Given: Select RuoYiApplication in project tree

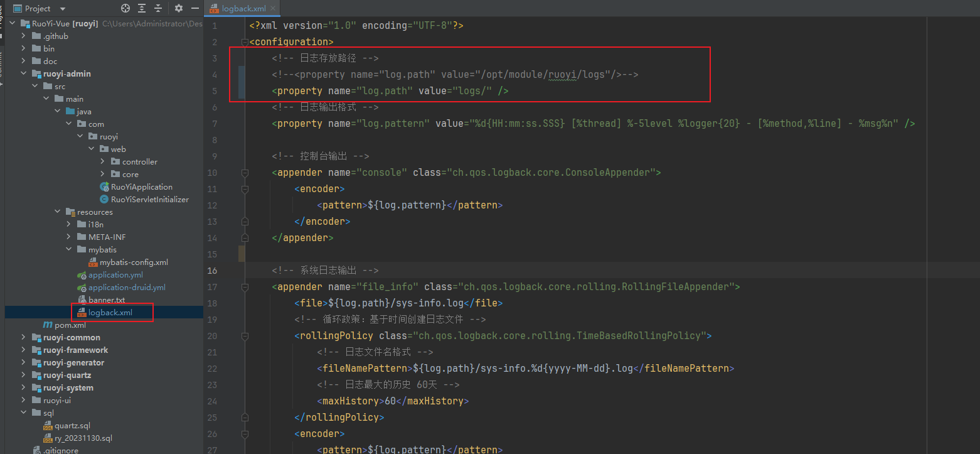Looking at the screenshot, I should coord(142,186).
